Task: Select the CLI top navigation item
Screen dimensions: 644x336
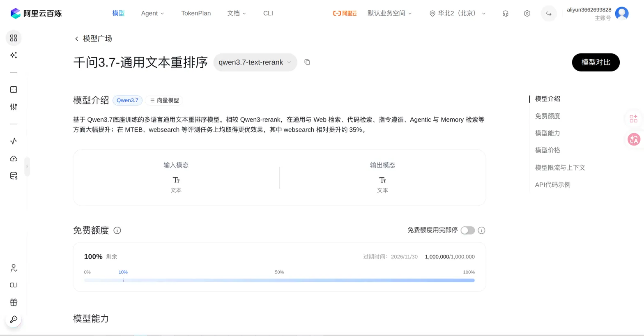Action: coord(268,14)
